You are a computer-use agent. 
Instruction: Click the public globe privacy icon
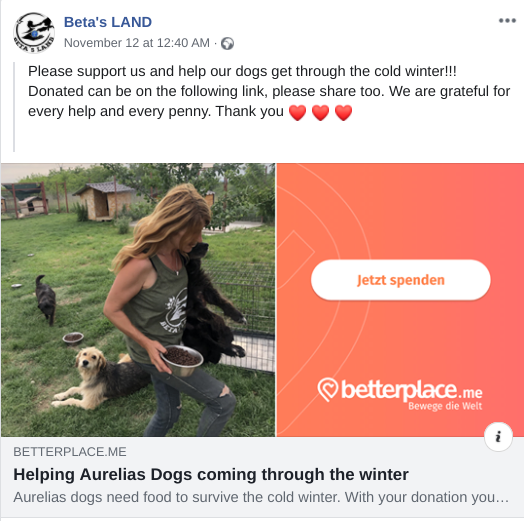click(x=227, y=43)
